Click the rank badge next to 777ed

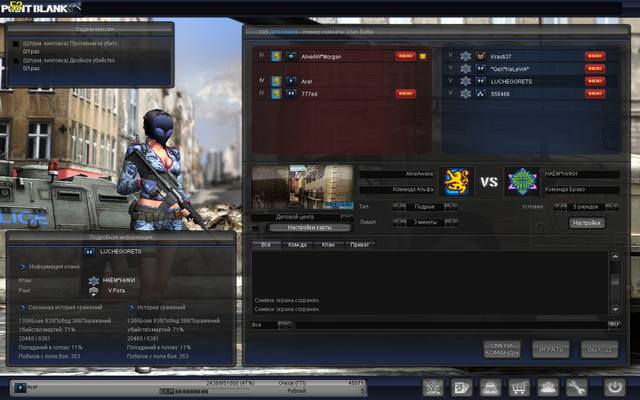[x=291, y=94]
